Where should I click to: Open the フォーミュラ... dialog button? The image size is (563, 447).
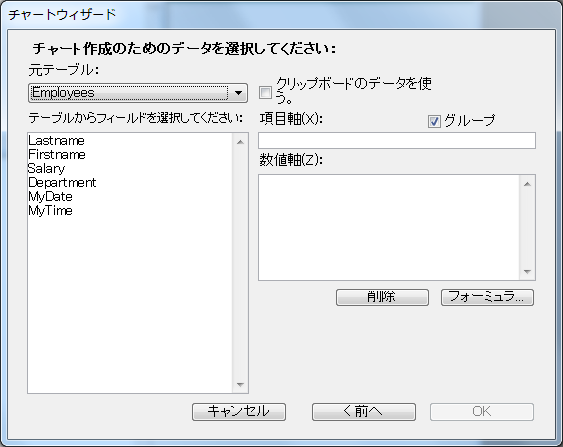[487, 297]
